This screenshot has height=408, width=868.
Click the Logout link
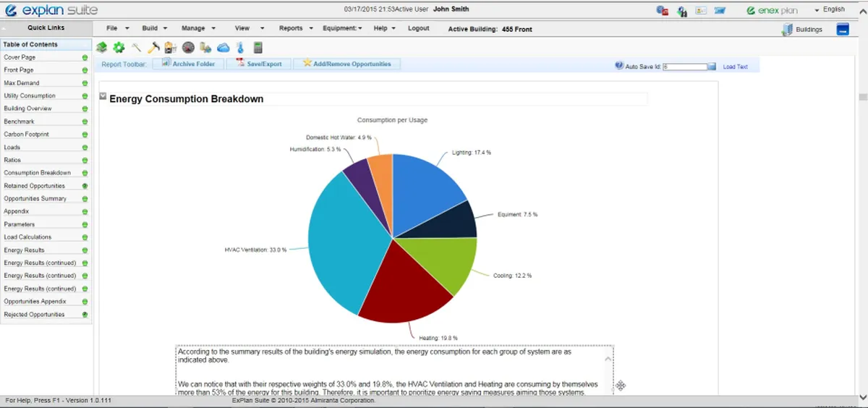[x=418, y=28]
